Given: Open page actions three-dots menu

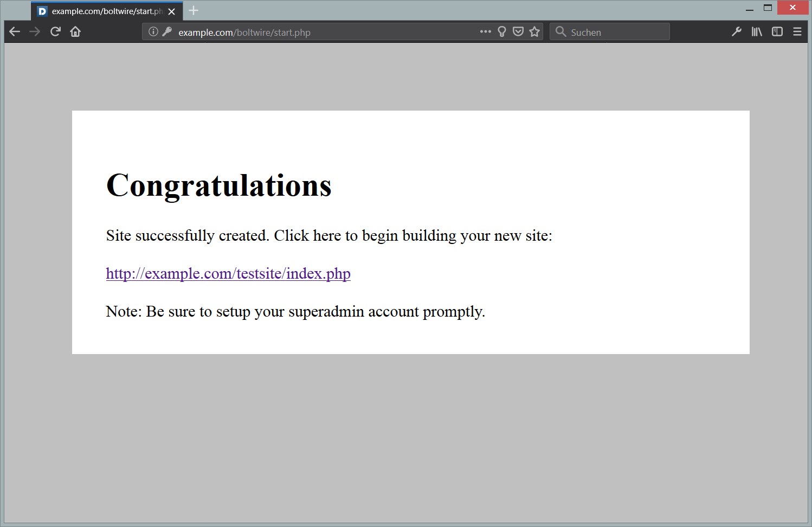Looking at the screenshot, I should point(486,31).
